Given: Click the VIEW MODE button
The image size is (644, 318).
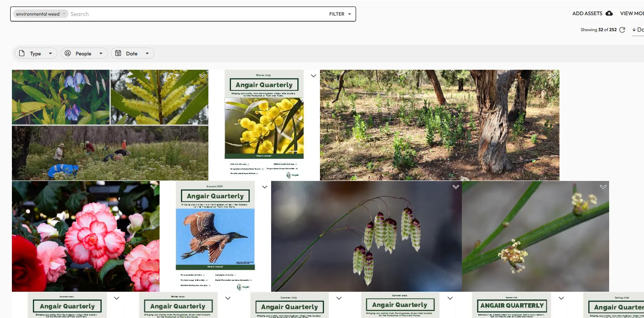Looking at the screenshot, I should [632, 14].
